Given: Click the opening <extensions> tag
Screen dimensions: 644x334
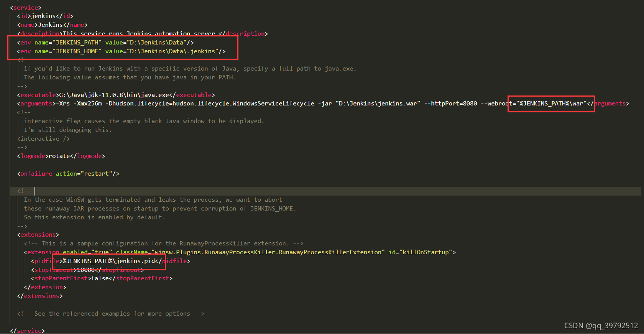Looking at the screenshot, I should (x=38, y=235).
